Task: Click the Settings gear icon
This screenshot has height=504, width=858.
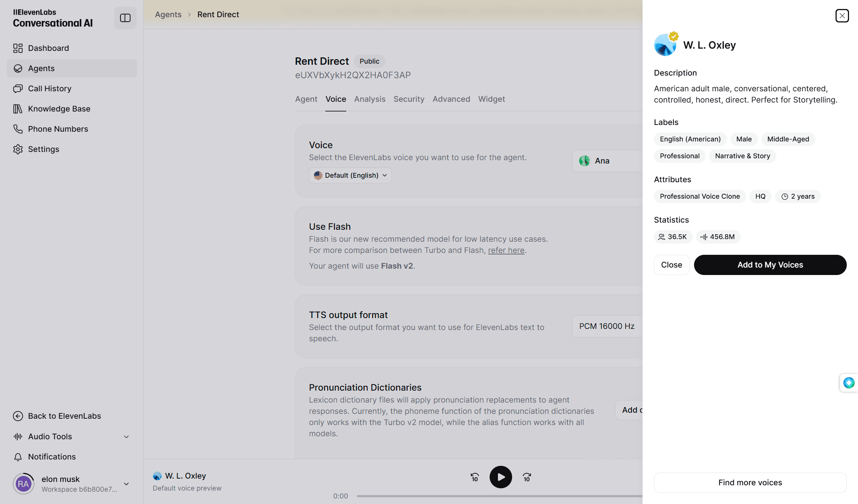Action: pos(18,149)
